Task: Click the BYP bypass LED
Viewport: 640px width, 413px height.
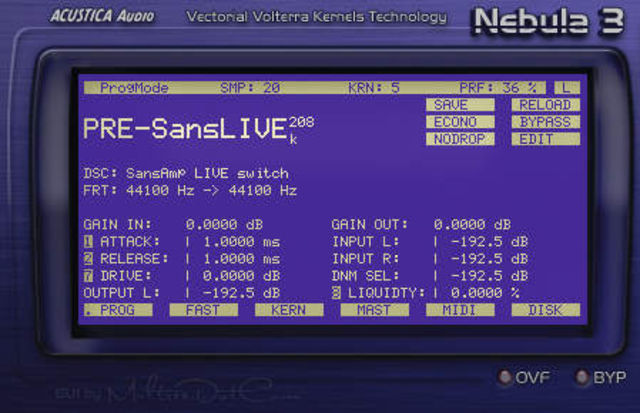Action: pos(581,377)
